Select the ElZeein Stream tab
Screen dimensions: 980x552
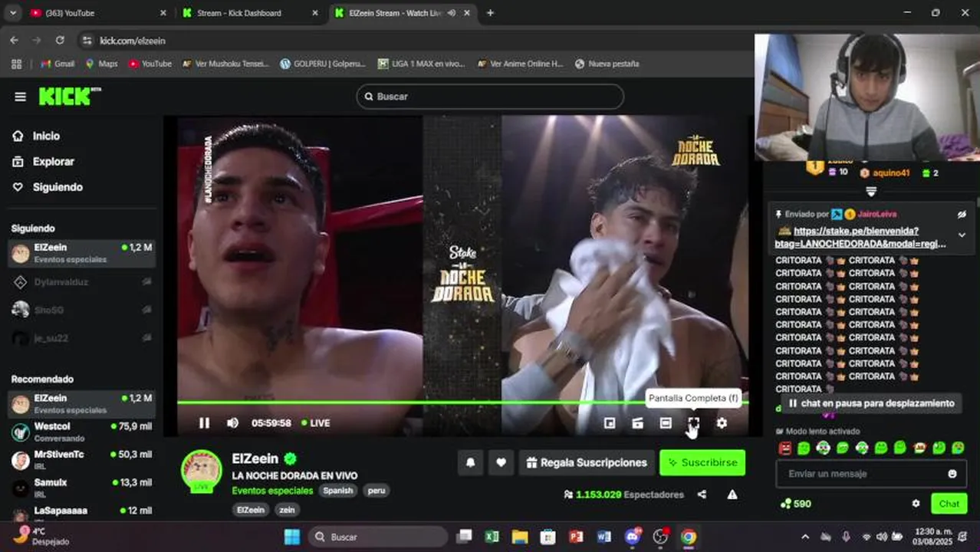(x=403, y=13)
